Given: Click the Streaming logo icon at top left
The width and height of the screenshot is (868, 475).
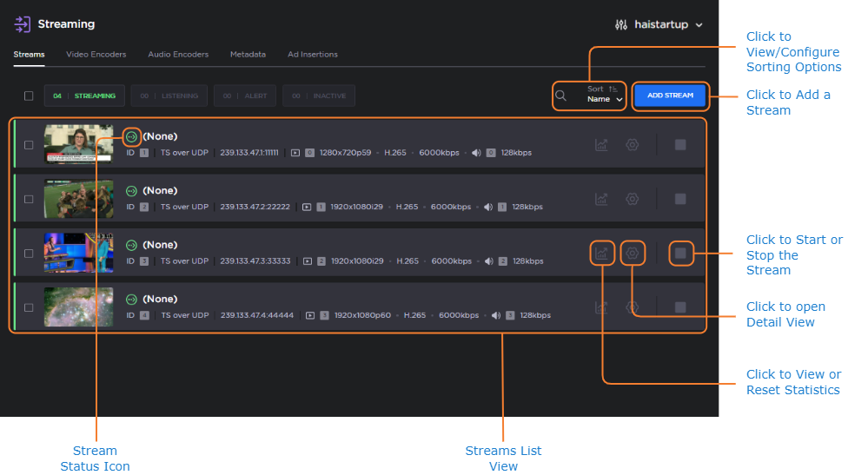Looking at the screenshot, I should point(23,24).
